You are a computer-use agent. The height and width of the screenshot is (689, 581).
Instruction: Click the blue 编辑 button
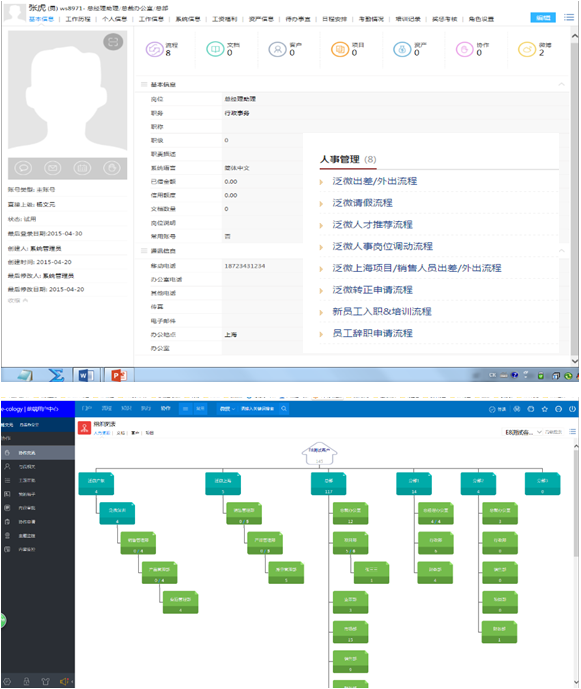click(x=543, y=18)
